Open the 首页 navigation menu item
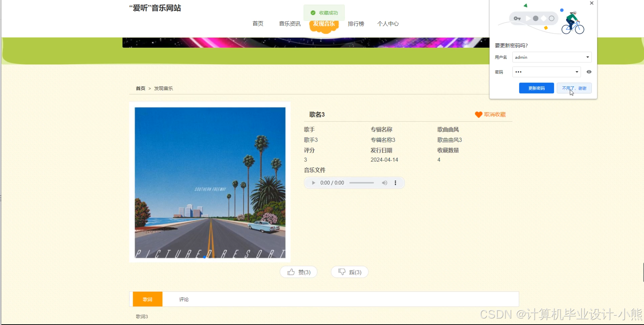 (258, 24)
